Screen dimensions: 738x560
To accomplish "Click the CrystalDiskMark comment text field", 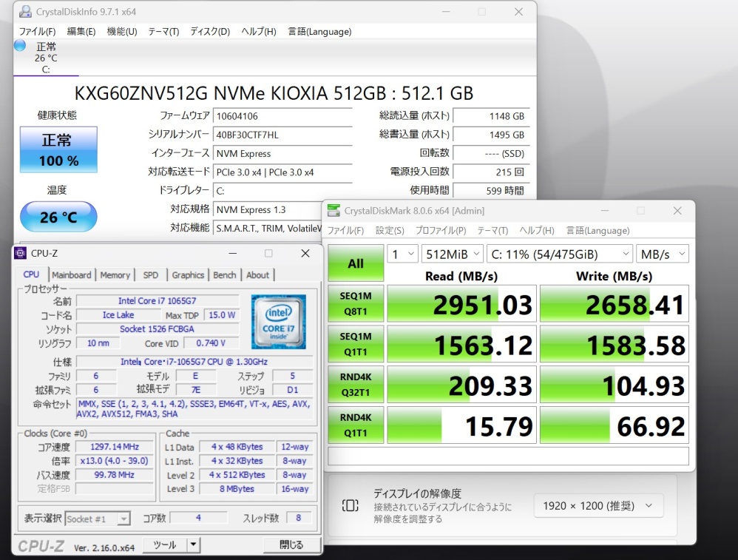I will [508, 456].
